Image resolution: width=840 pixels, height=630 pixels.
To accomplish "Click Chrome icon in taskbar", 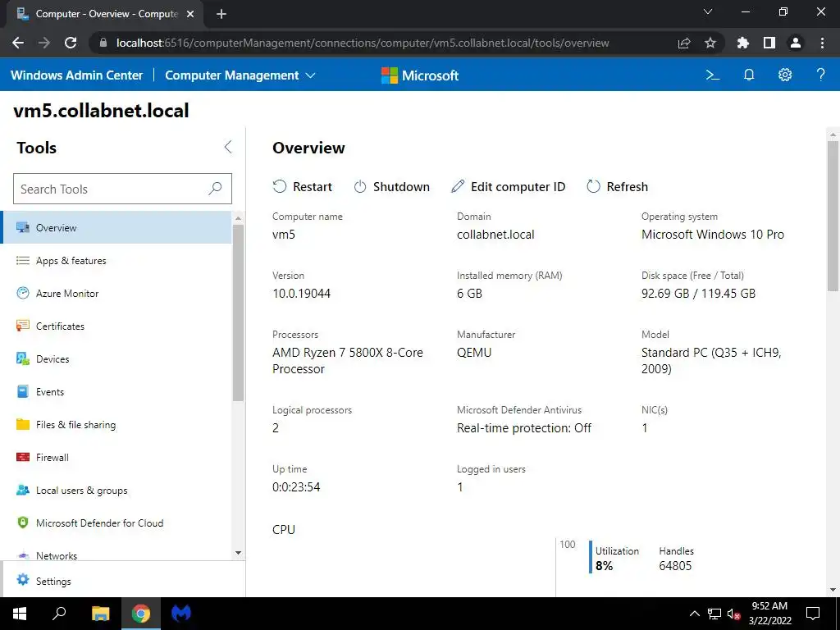I will pos(141,614).
